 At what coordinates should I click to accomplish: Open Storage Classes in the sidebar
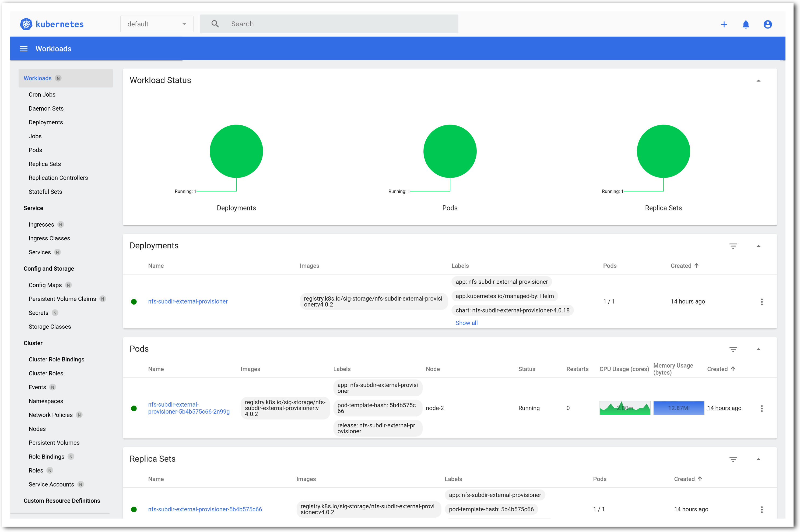[x=50, y=327]
